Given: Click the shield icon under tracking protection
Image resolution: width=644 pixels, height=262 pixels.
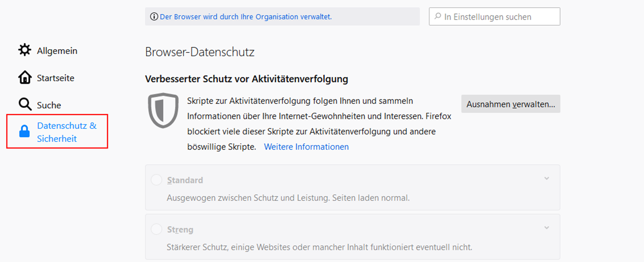Looking at the screenshot, I should [x=163, y=110].
